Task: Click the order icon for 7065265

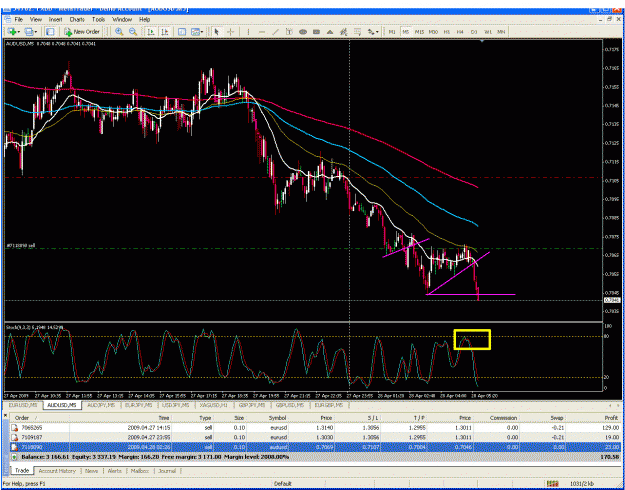Action: click(x=14, y=427)
